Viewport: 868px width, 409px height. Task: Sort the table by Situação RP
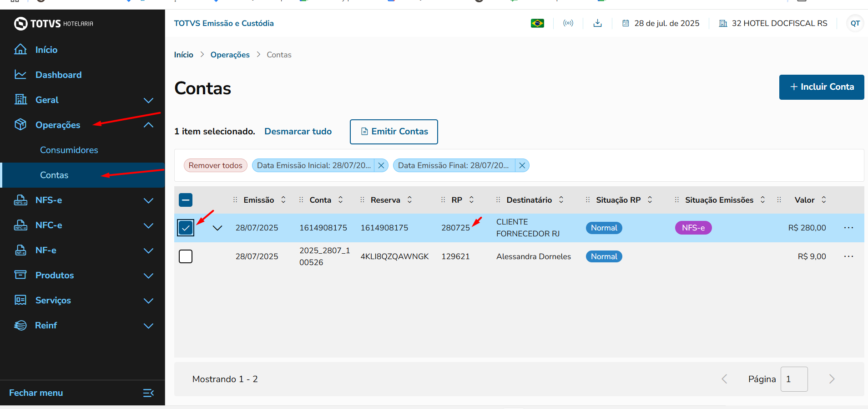[650, 200]
